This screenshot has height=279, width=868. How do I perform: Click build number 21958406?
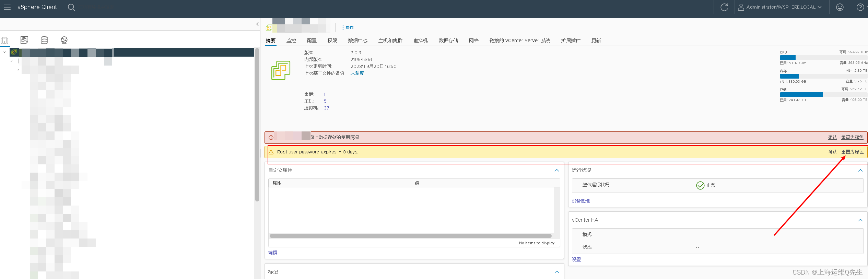click(x=361, y=60)
